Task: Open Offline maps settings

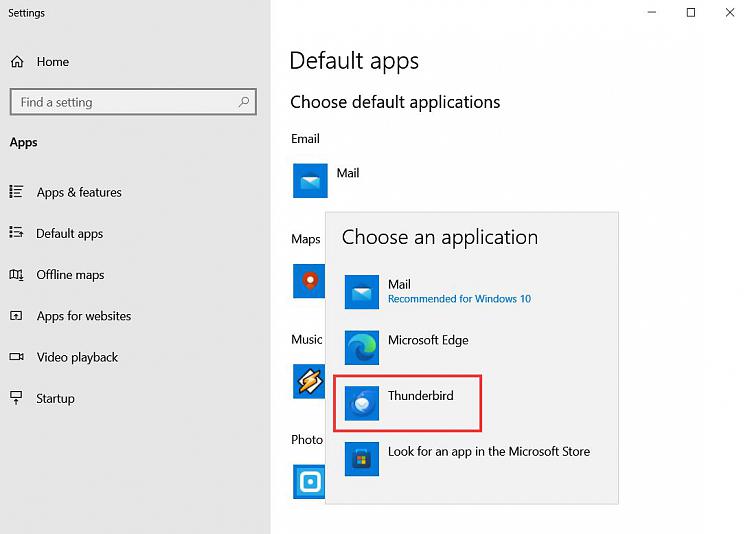Action: (70, 275)
